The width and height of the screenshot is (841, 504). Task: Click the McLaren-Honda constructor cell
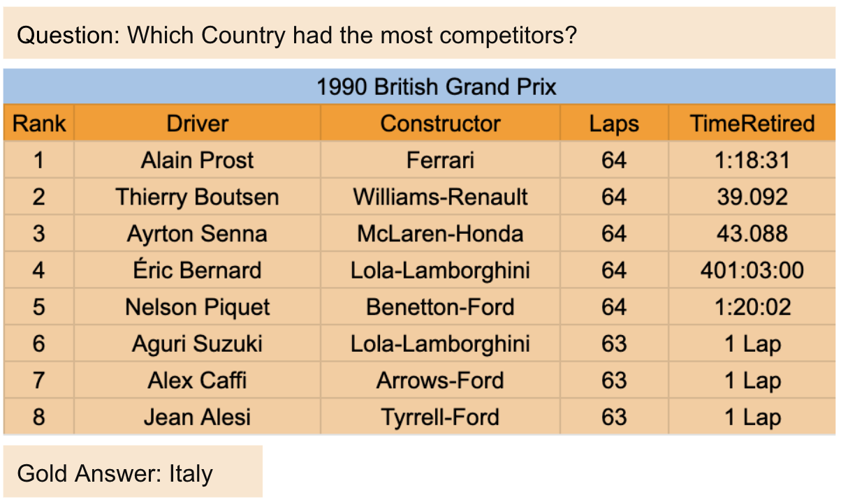(440, 234)
